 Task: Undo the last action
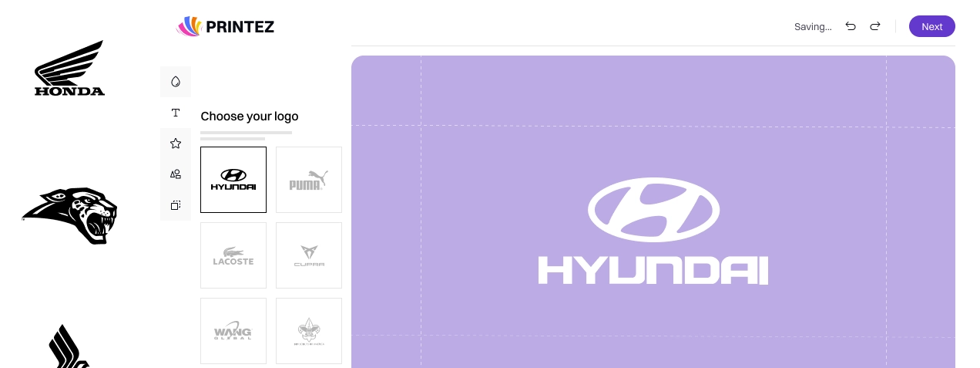pos(851,26)
